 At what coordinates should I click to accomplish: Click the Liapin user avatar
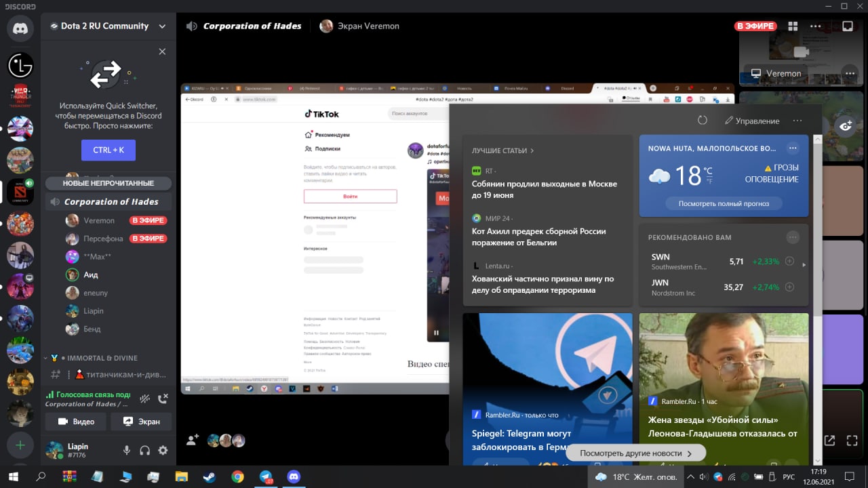pos(54,450)
